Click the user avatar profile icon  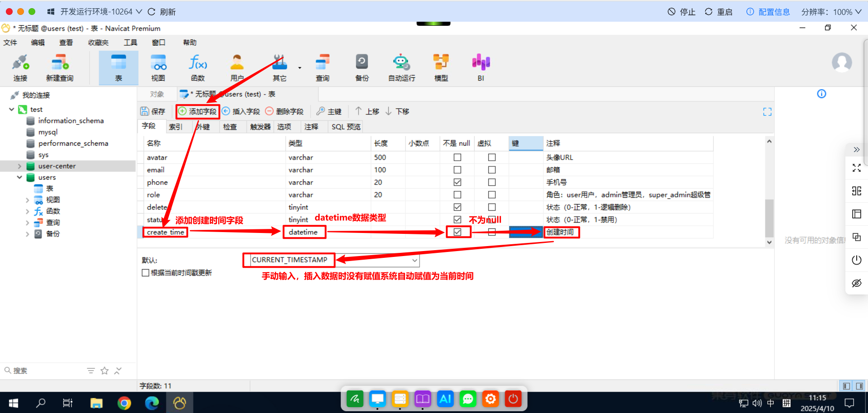(842, 62)
